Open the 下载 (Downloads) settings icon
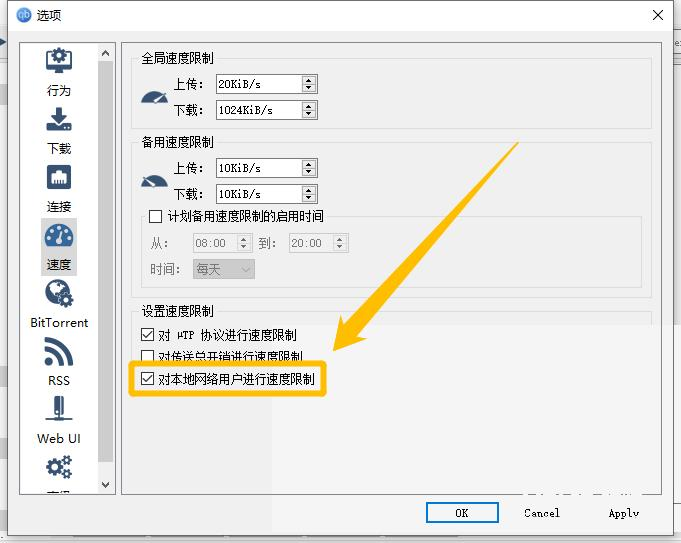 pos(59,119)
